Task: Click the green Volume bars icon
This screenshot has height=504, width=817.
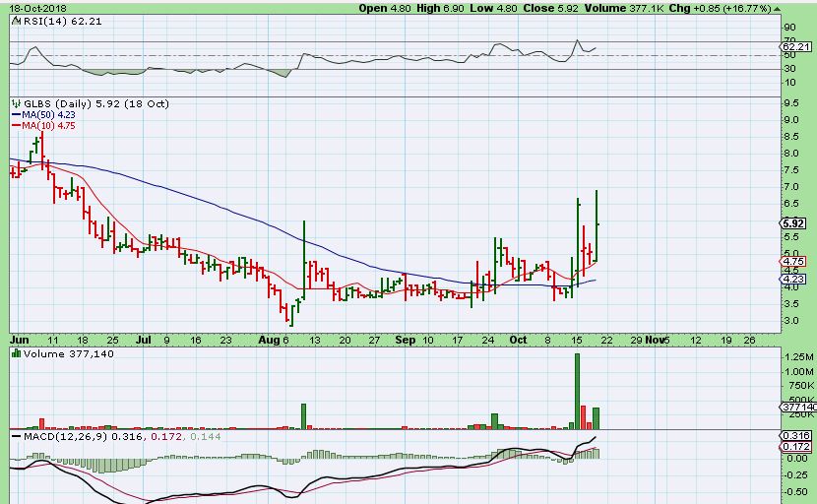Action: tap(15, 352)
